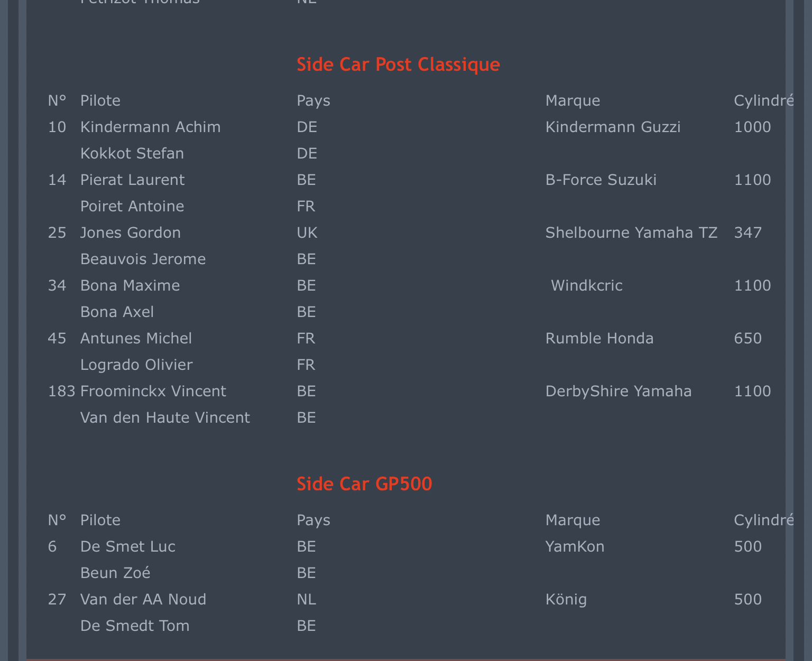Select De Smet Luc in GP500
Screen dimensions: 812x661
(x=128, y=547)
